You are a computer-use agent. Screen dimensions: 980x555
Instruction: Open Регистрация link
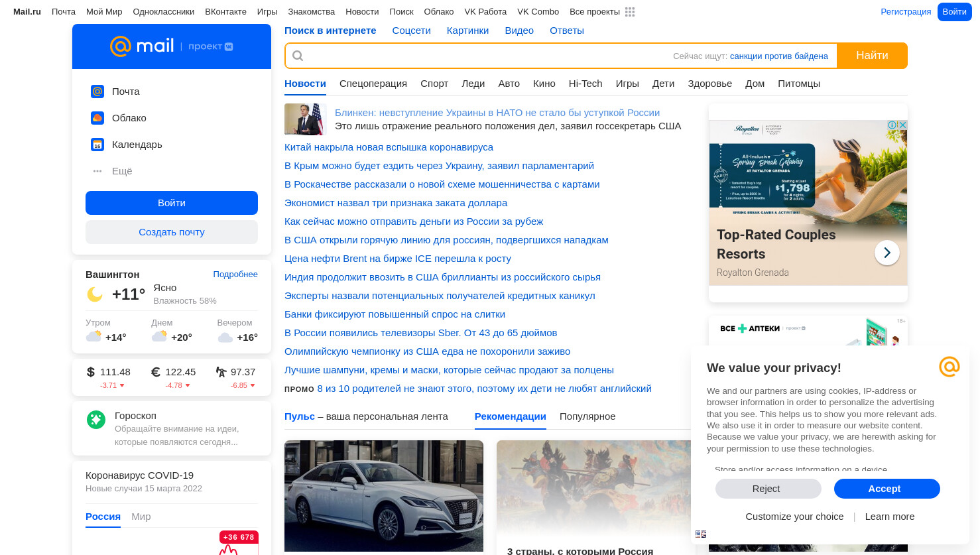(906, 12)
